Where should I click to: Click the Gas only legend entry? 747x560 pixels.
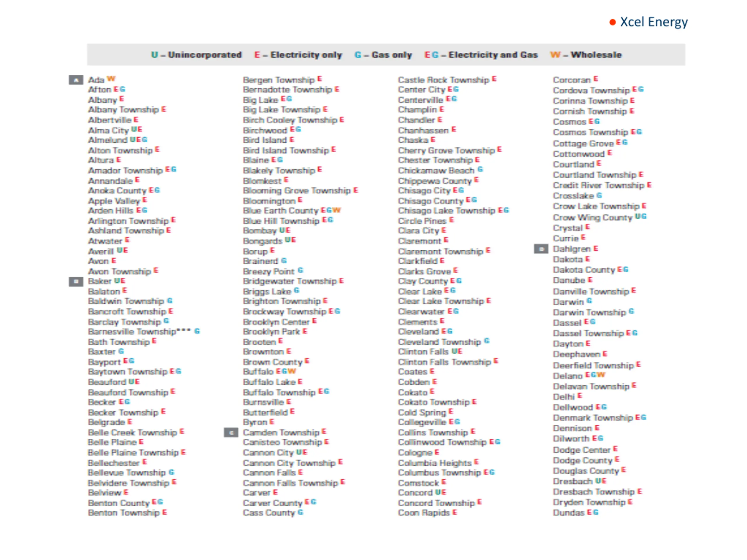[383, 55]
